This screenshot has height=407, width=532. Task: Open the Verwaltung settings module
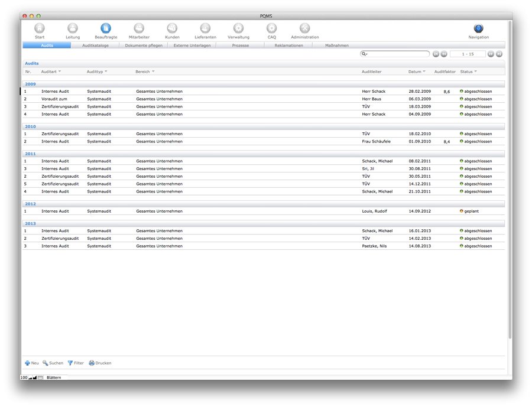tap(238, 28)
